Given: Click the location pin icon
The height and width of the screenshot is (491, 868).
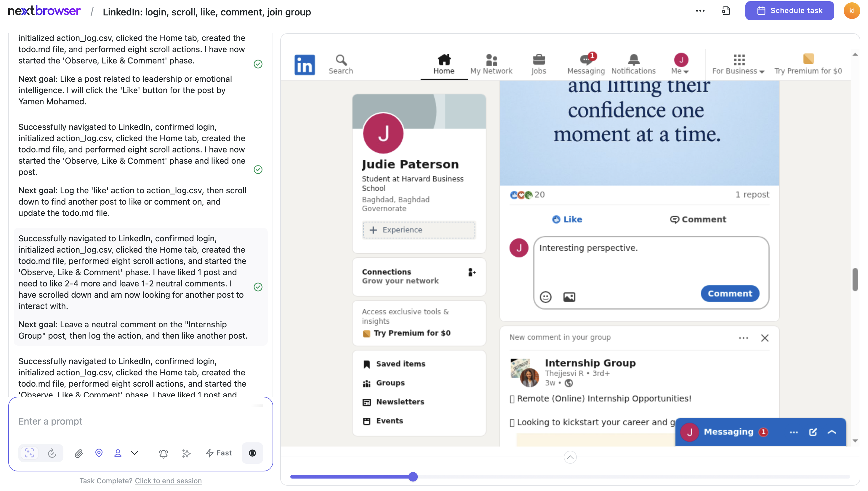Looking at the screenshot, I should (99, 453).
